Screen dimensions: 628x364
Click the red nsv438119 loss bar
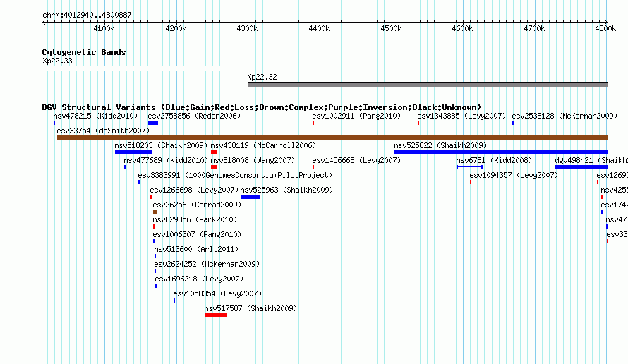pos(215,152)
